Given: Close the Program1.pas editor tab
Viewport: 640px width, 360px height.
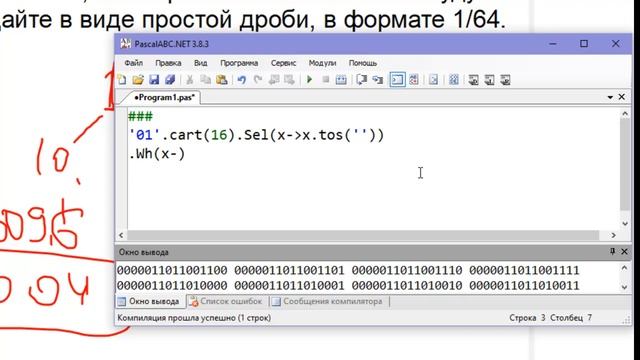Looking at the screenshot, I should 622,97.
